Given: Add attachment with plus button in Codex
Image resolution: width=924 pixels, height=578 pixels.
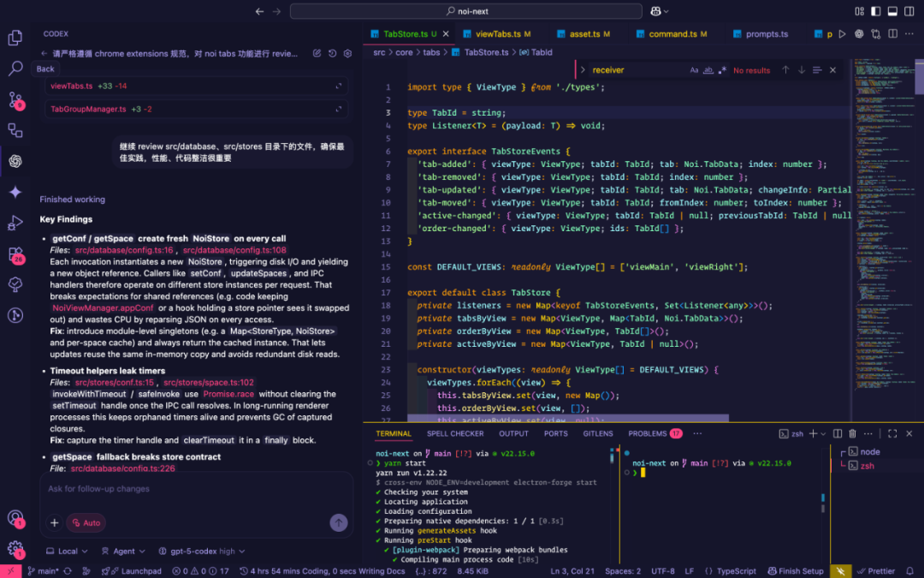Looking at the screenshot, I should coord(54,522).
